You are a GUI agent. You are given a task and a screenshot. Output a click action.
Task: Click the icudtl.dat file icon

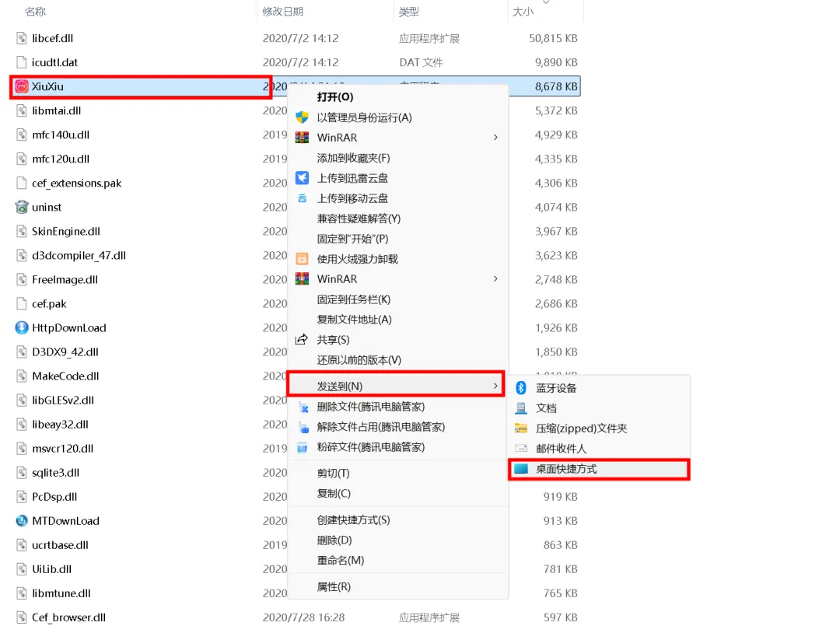[22, 62]
